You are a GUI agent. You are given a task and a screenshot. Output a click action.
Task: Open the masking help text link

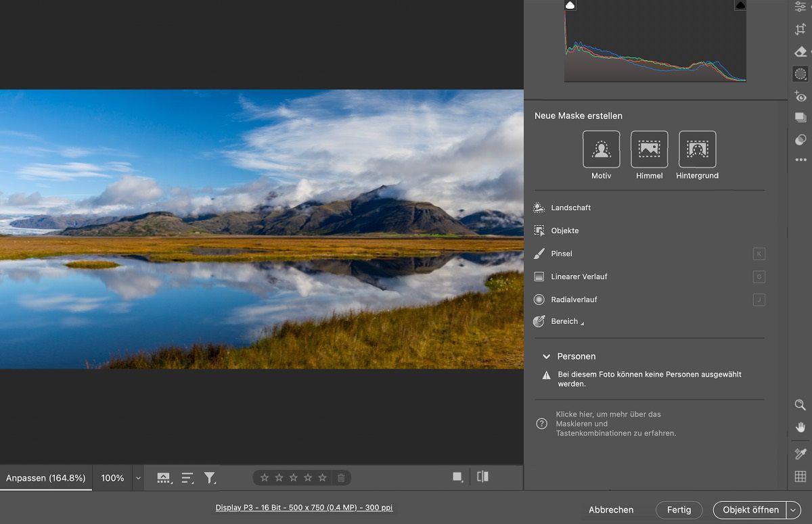616,424
